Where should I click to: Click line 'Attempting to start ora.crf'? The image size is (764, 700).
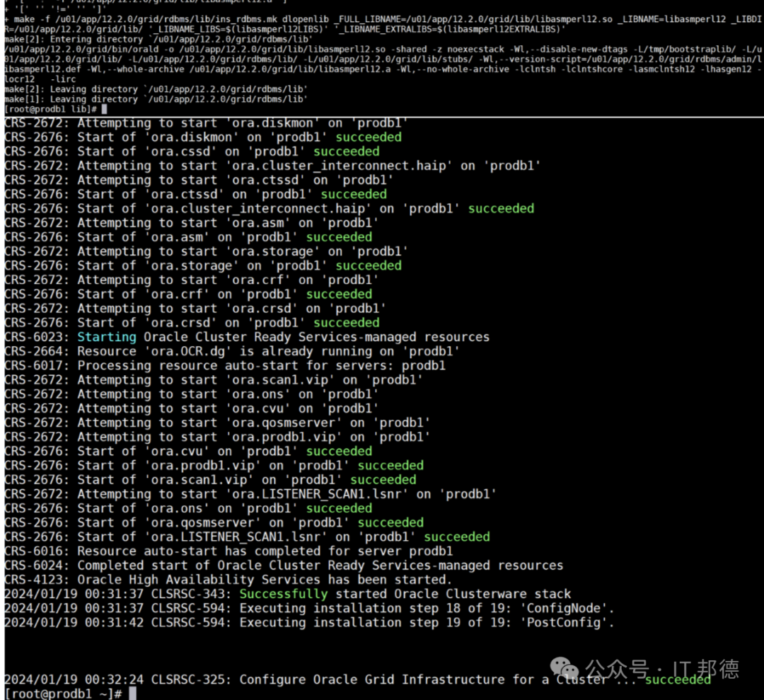click(x=192, y=280)
